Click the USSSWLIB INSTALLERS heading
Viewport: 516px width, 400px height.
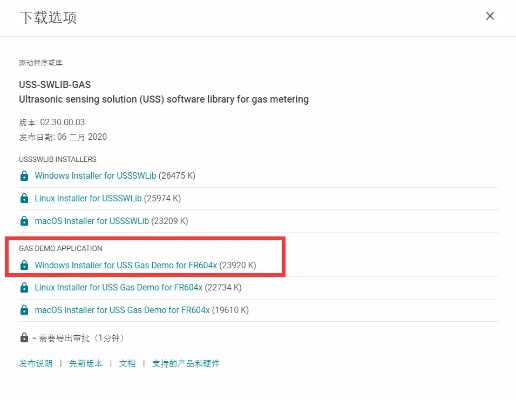(x=58, y=159)
